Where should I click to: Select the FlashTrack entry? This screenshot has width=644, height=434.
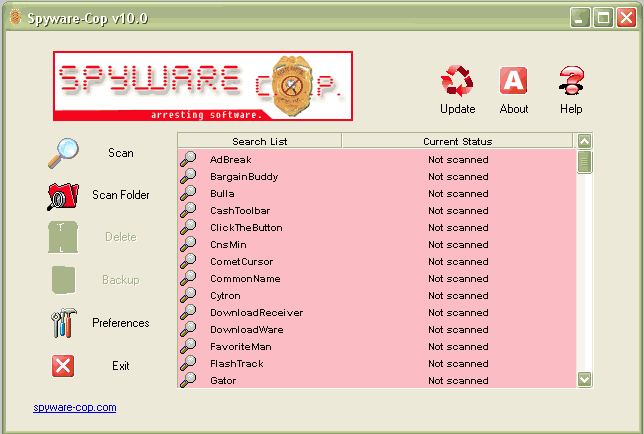pos(237,363)
